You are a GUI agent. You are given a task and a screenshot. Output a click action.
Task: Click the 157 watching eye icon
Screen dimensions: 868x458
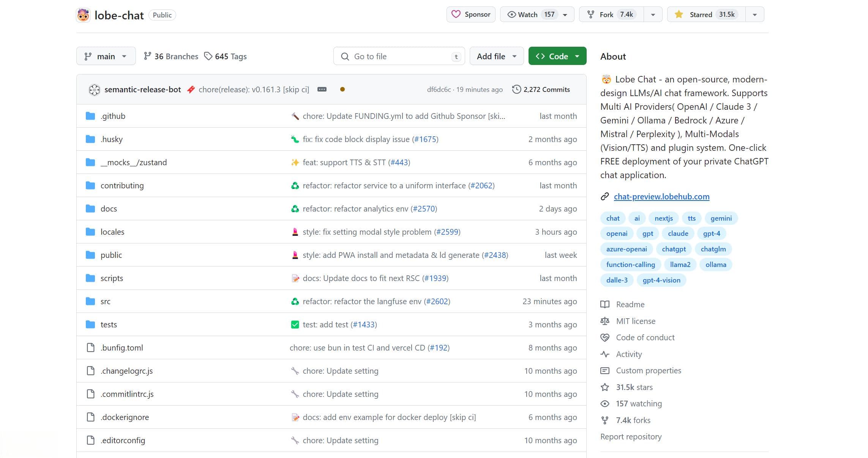pyautogui.click(x=605, y=403)
